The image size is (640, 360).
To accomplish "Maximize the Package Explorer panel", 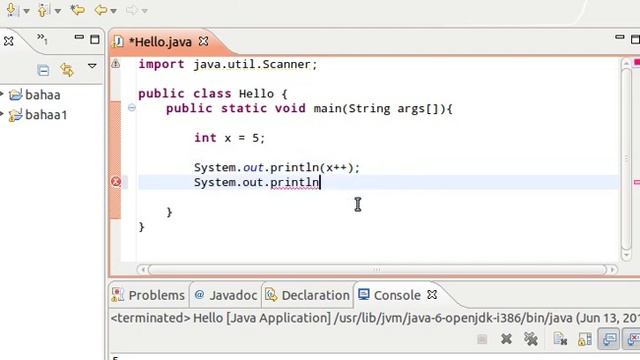I will (x=95, y=39).
